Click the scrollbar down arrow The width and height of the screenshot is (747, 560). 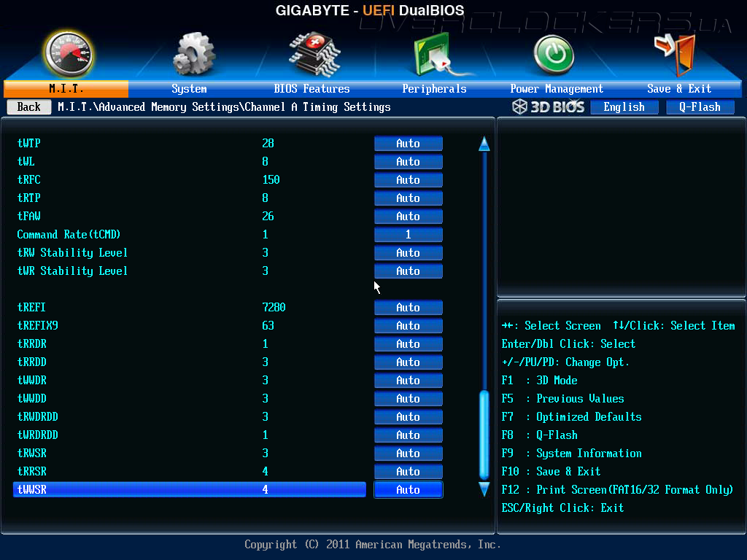pyautogui.click(x=484, y=489)
